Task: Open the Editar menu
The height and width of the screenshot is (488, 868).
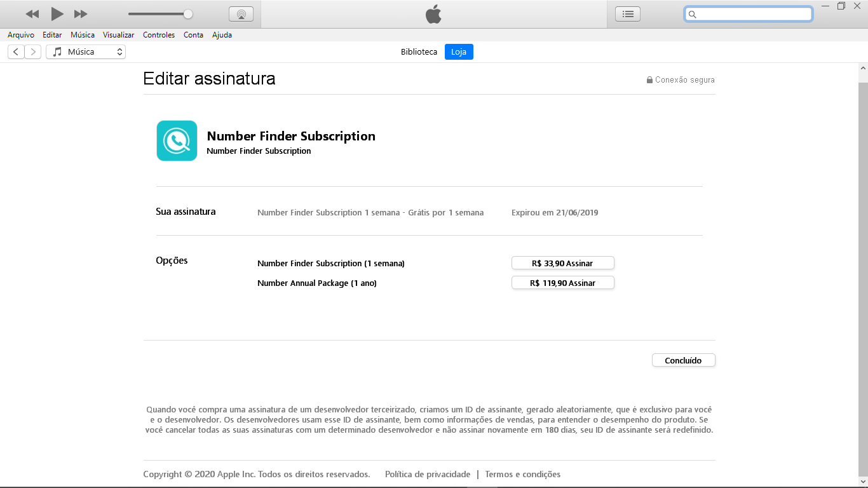Action: [x=52, y=35]
